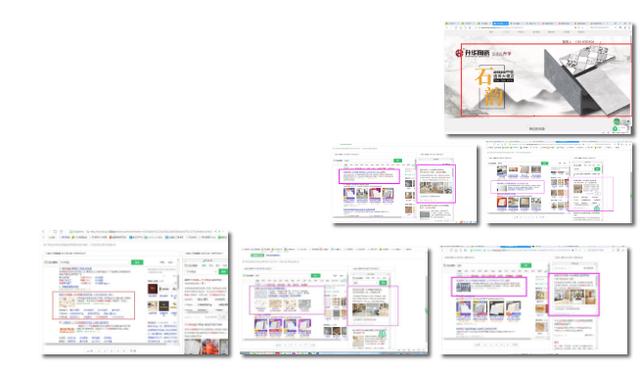This screenshot has height=371, width=640.
Task: Click the results scrollbar beside the dark thumbnails
Action: click(178, 282)
